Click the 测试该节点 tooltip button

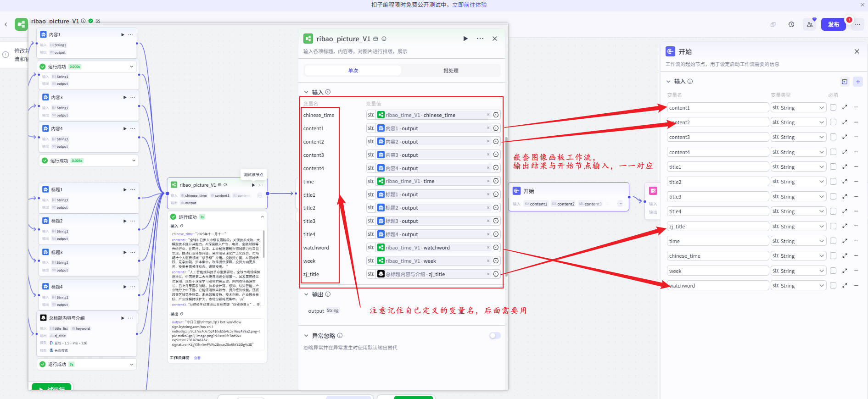pos(253,174)
